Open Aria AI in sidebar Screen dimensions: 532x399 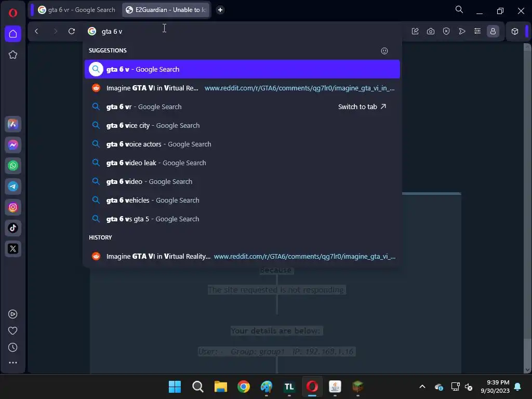13,124
